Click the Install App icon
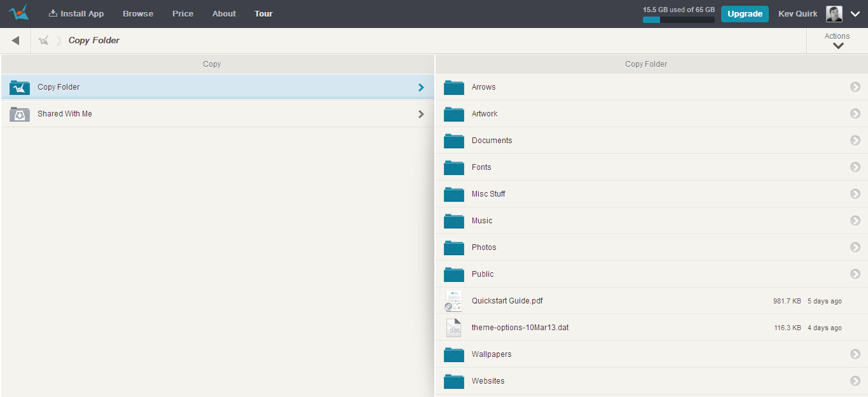The height and width of the screenshot is (397, 868). 50,13
